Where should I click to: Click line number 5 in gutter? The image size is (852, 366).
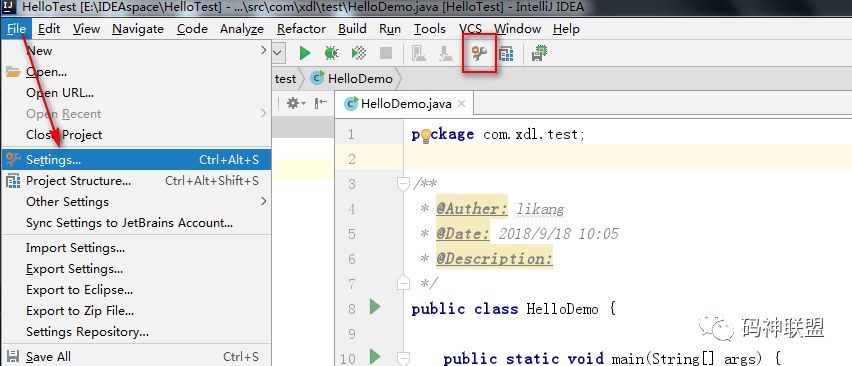coord(351,234)
